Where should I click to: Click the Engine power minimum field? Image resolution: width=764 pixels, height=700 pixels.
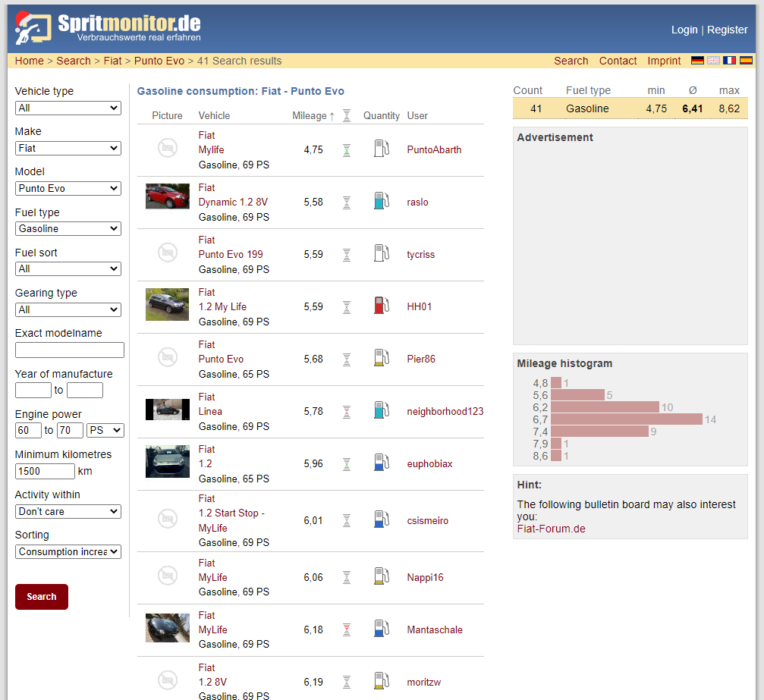(x=28, y=431)
